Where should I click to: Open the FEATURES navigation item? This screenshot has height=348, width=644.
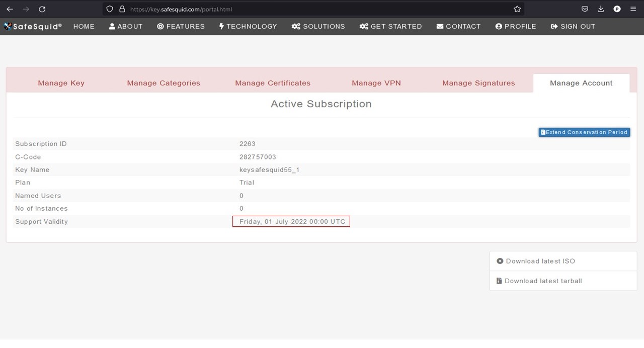click(181, 26)
